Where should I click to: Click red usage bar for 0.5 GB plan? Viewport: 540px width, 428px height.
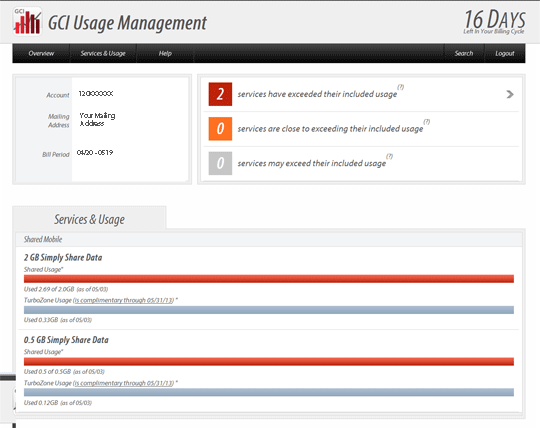click(269, 361)
